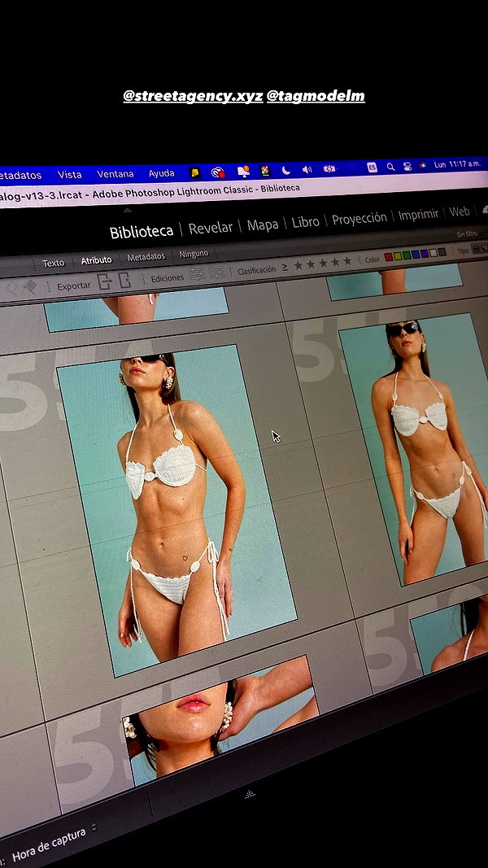Click the first export status icon after Exportar

pyautogui.click(x=105, y=281)
